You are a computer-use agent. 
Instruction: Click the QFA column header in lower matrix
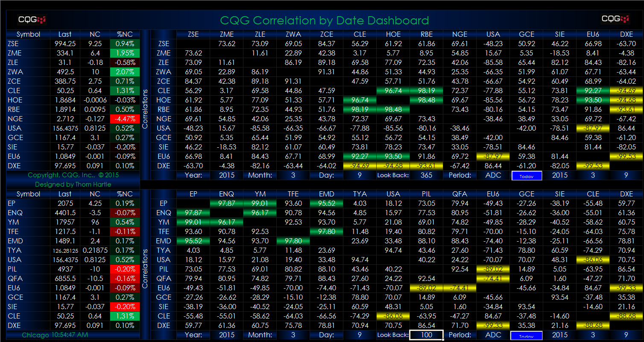(460, 194)
